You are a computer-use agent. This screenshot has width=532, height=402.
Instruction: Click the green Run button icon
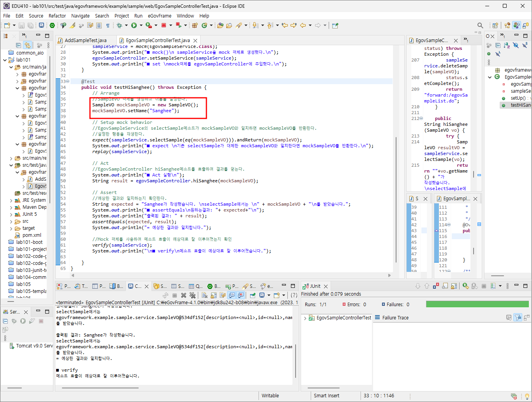point(134,25)
